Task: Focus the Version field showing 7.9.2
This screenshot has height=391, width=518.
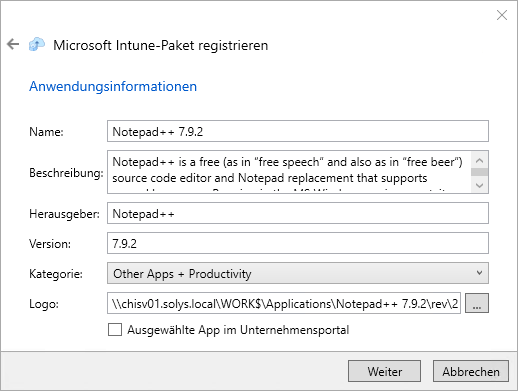Action: click(x=298, y=243)
